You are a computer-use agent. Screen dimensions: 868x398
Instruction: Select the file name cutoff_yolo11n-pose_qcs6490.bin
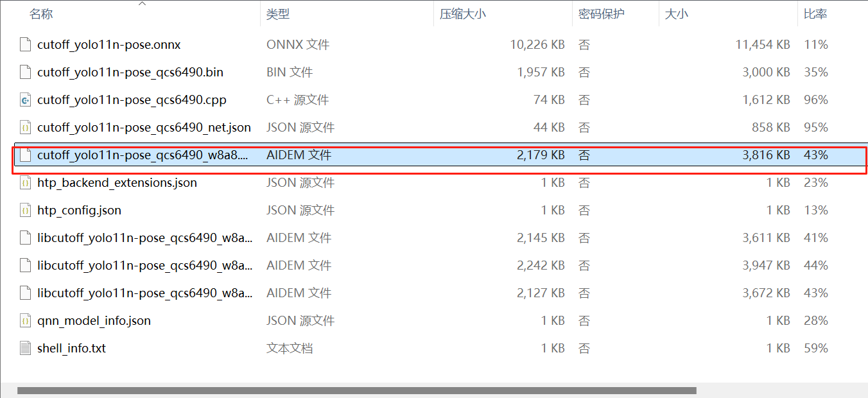point(130,73)
